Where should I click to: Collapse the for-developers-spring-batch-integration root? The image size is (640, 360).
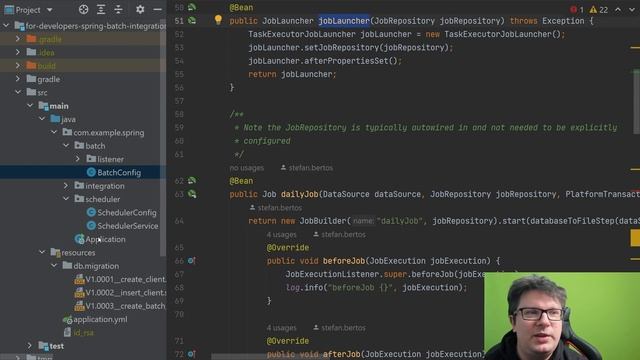(x=6, y=26)
